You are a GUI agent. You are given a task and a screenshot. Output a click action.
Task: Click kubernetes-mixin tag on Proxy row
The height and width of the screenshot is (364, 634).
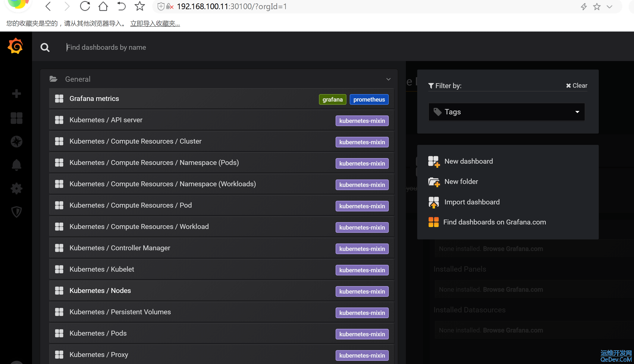click(x=362, y=355)
